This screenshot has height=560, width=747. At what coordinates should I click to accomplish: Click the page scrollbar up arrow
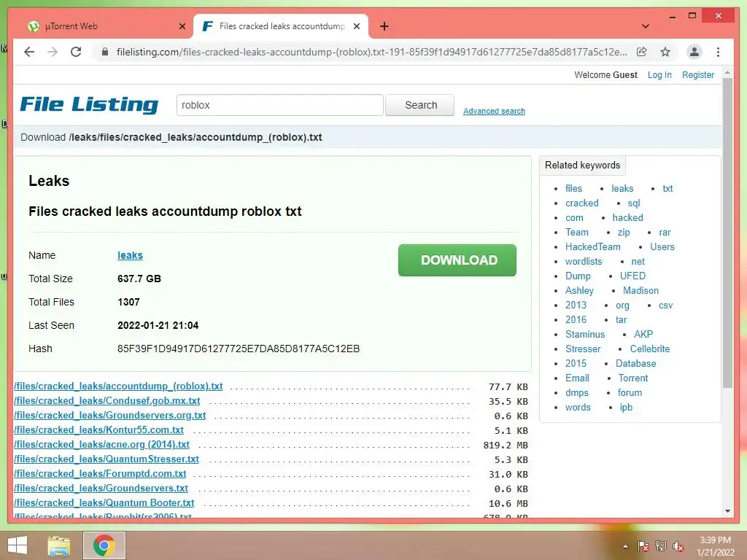727,72
